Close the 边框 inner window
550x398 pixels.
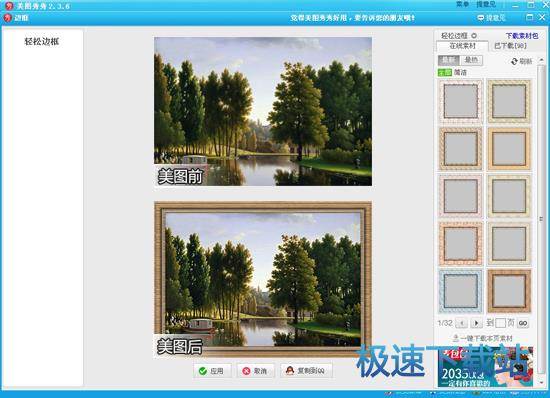[x=542, y=17]
